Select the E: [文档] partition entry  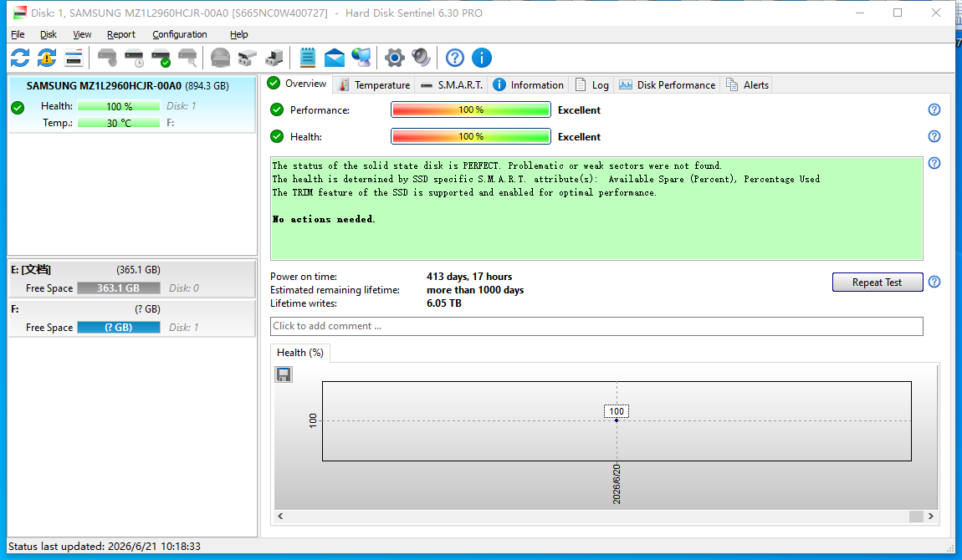coord(132,279)
